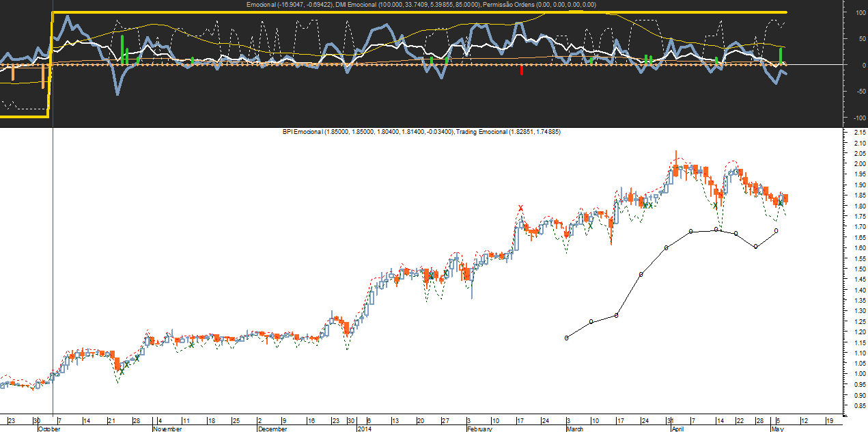This screenshot has height=432, width=868.
Task: Click the red bar in the indicator panel
Action: [x=522, y=69]
